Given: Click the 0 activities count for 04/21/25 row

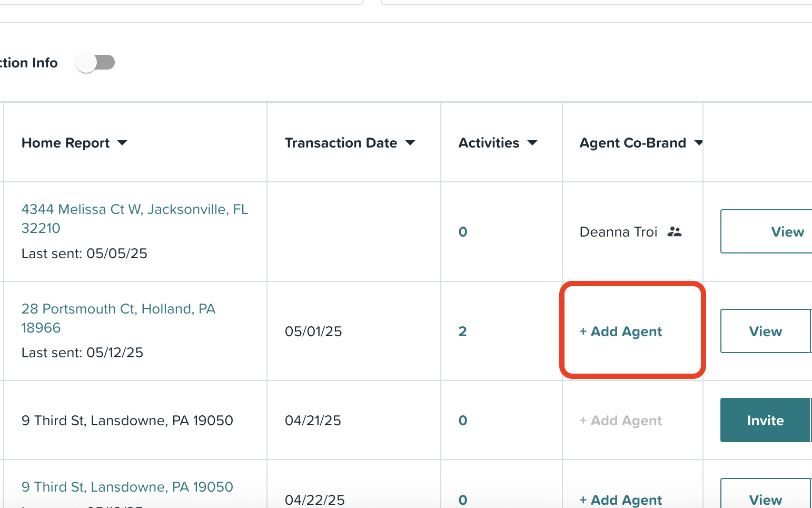Looking at the screenshot, I should (x=463, y=421).
